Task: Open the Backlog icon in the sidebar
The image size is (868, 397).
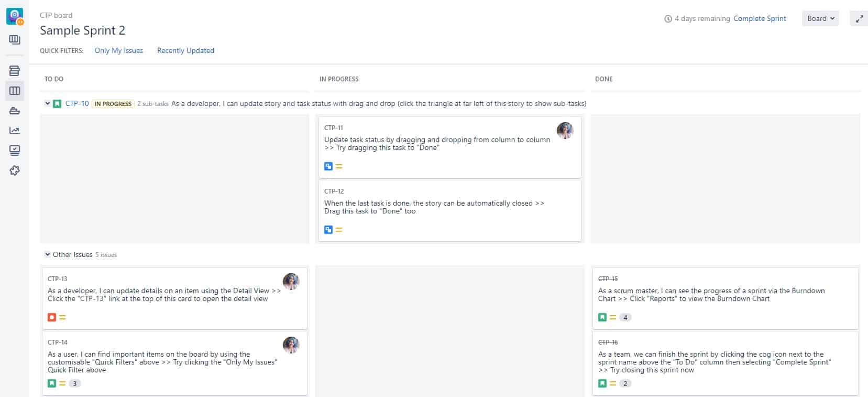Action: 15,71
